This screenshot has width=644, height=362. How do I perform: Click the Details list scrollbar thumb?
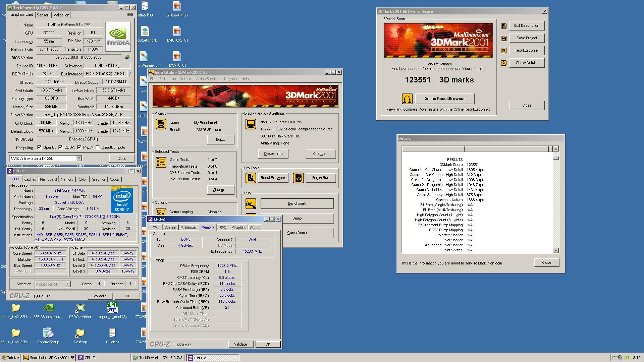point(556,157)
